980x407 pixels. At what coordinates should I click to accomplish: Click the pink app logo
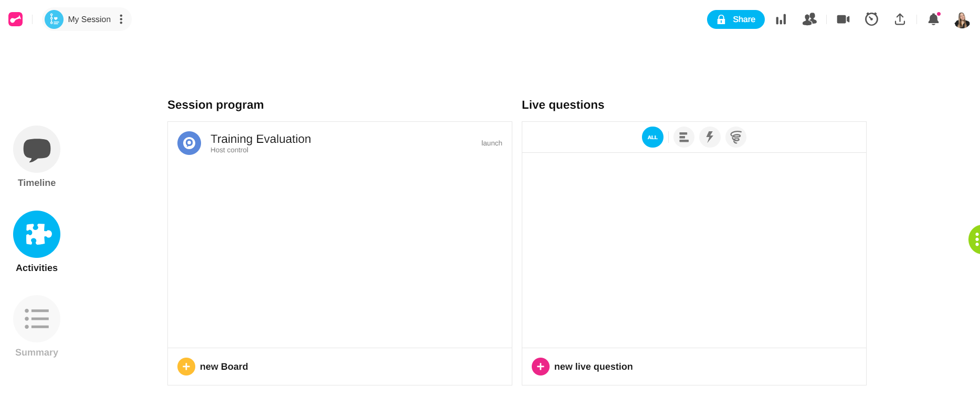coord(16,19)
